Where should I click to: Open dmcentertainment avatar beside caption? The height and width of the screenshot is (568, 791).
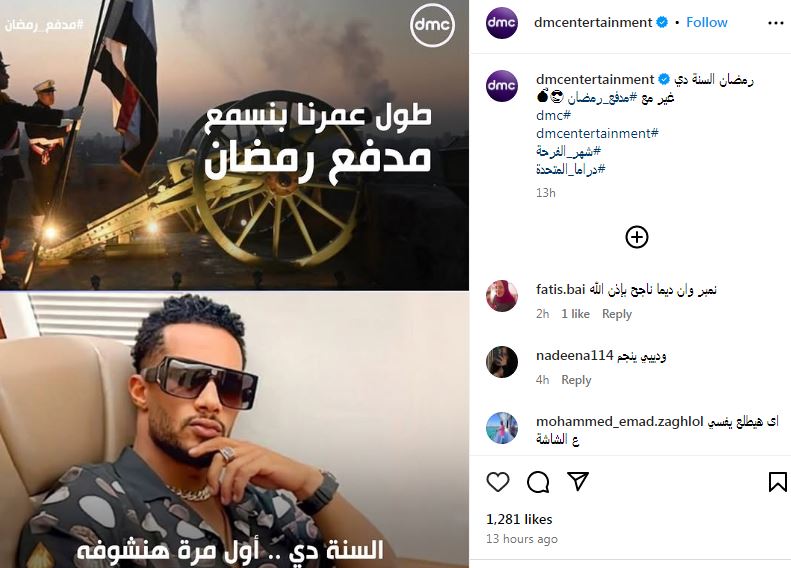(501, 85)
